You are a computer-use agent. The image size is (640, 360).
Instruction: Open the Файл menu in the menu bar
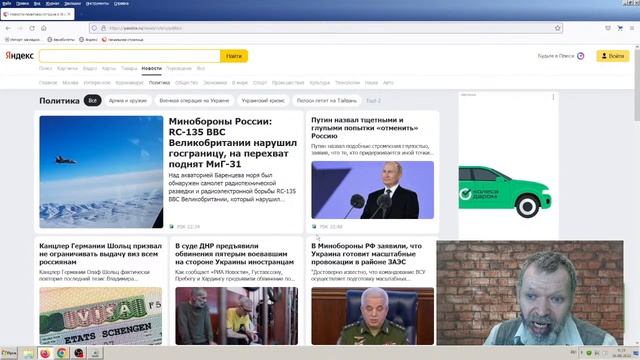[7, 3]
